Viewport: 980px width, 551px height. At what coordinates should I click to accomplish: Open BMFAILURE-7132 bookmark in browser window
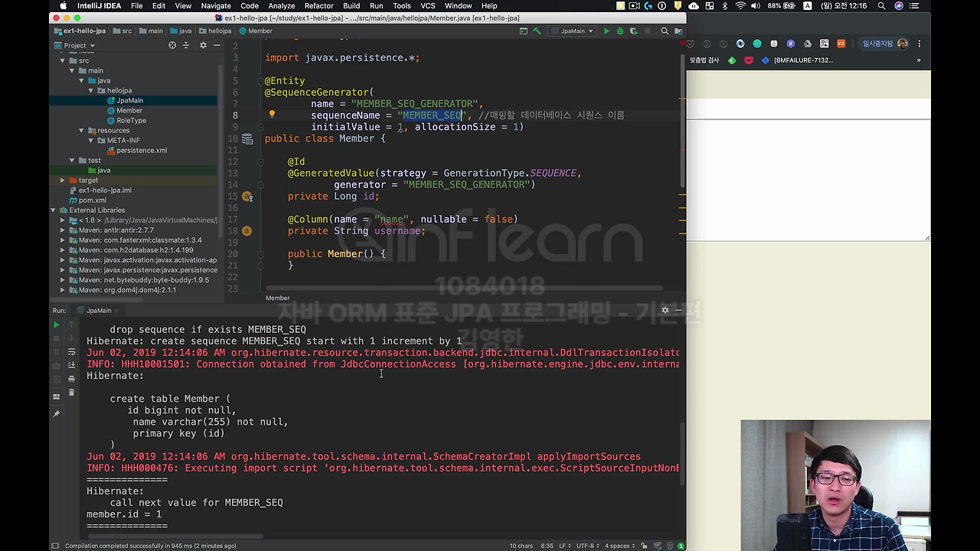(797, 60)
